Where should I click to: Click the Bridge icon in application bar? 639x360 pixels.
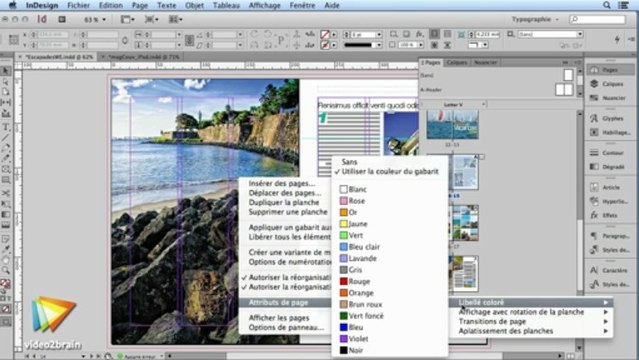point(62,19)
